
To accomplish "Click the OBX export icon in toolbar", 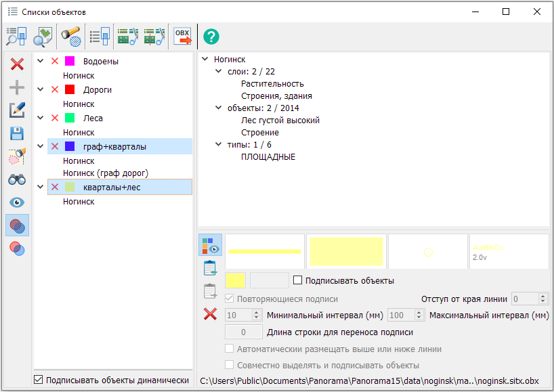I will tap(182, 36).
